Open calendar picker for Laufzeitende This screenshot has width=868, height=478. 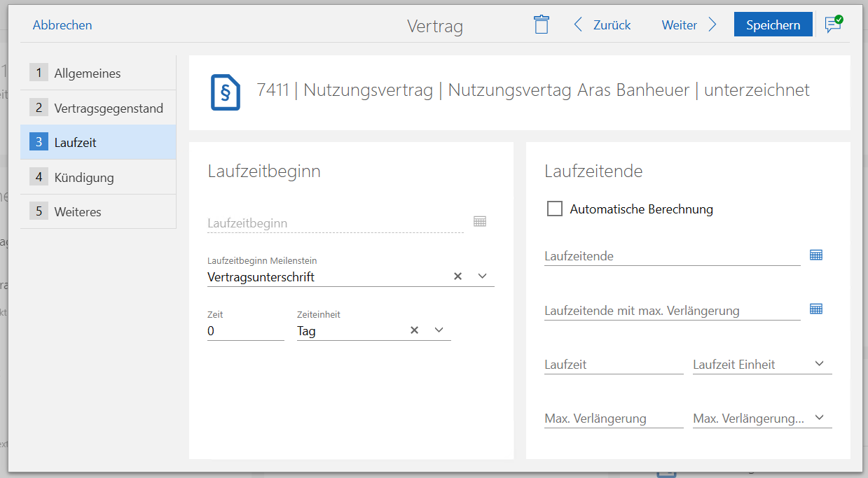(815, 255)
